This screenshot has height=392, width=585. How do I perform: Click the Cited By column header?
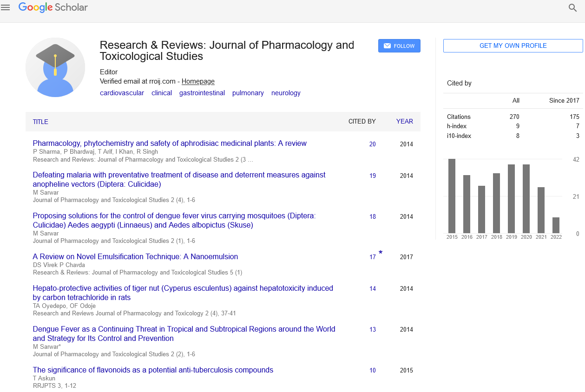tap(362, 121)
